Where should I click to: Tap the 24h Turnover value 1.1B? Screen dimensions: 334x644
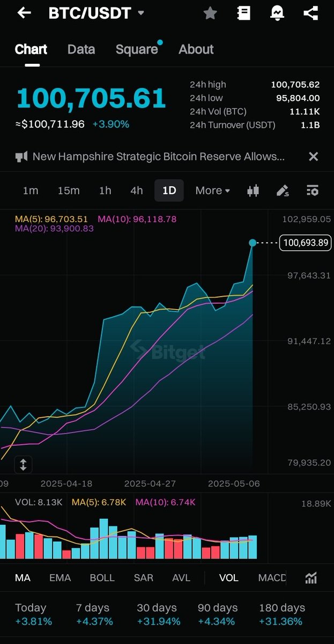coord(310,125)
